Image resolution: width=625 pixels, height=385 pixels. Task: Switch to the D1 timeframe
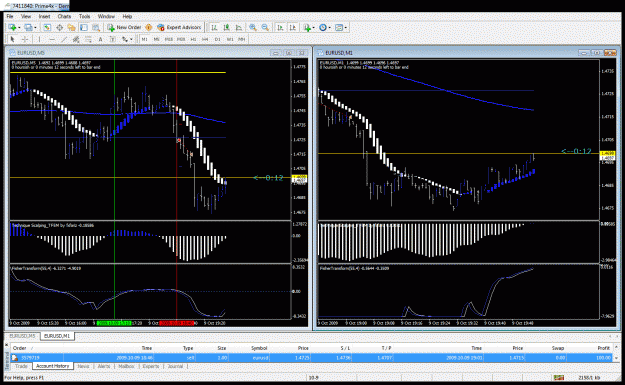[x=218, y=39]
